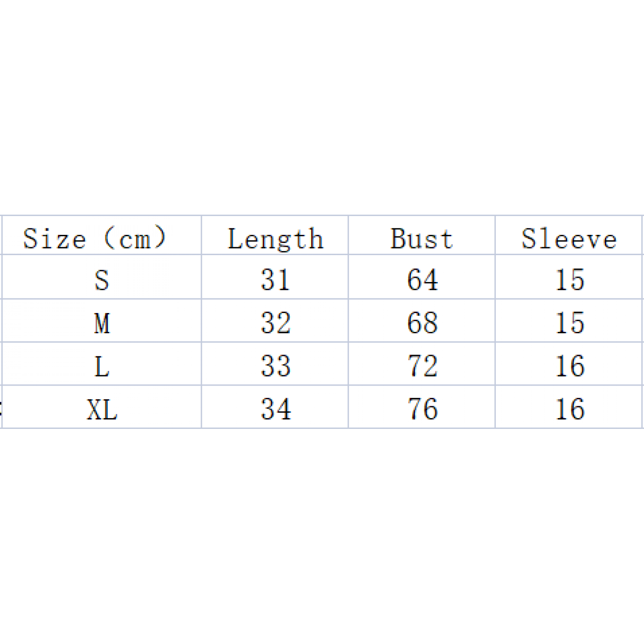This screenshot has height=644, width=644.
Task: Select the Length column header
Action: tap(275, 238)
